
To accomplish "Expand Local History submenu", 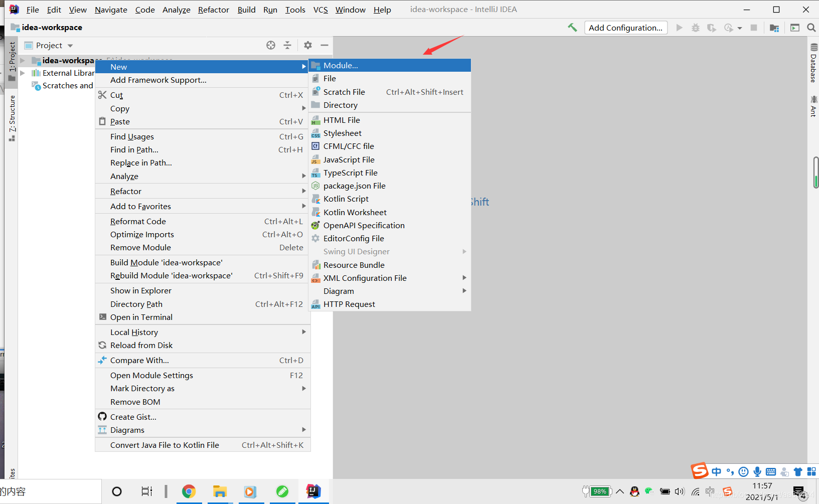I will (x=203, y=332).
